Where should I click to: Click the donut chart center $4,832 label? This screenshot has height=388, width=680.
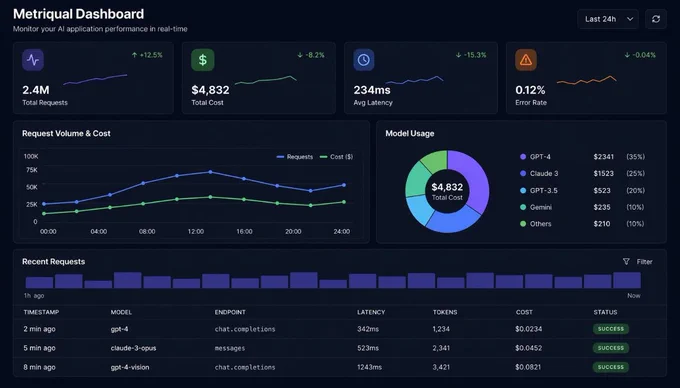447,187
